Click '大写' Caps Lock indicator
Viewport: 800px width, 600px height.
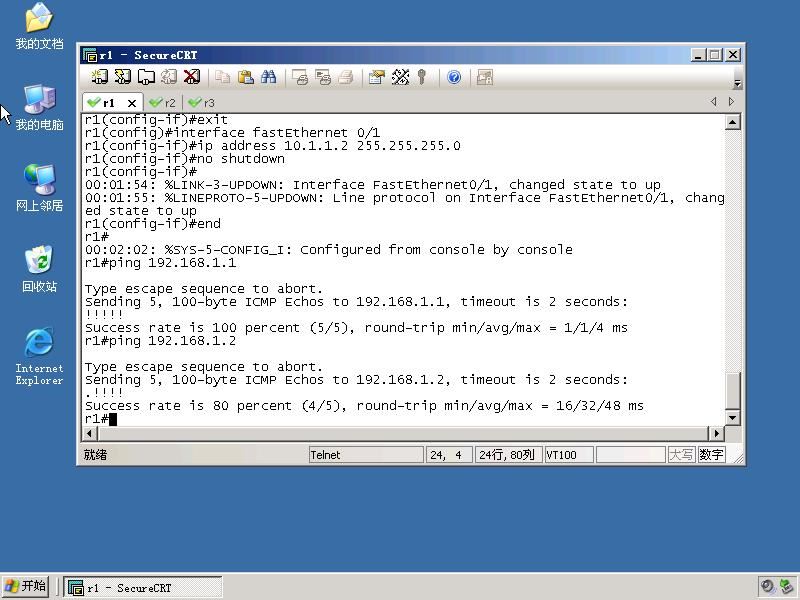681,455
